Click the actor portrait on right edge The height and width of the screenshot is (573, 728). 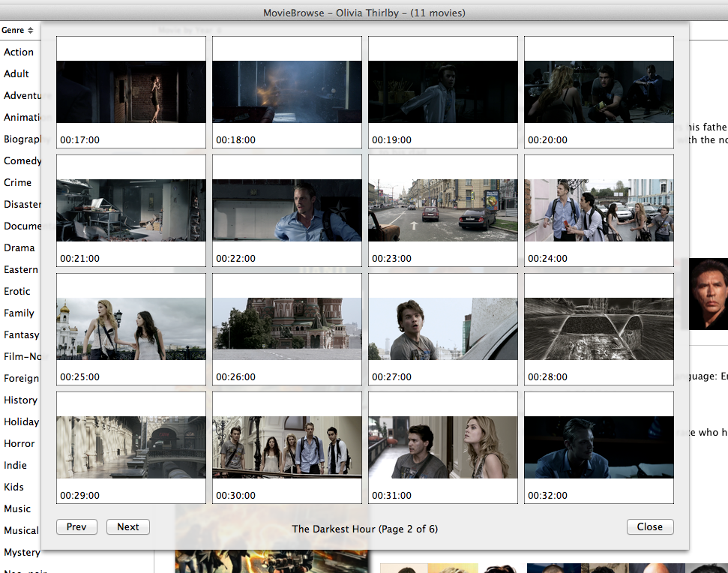(x=709, y=294)
